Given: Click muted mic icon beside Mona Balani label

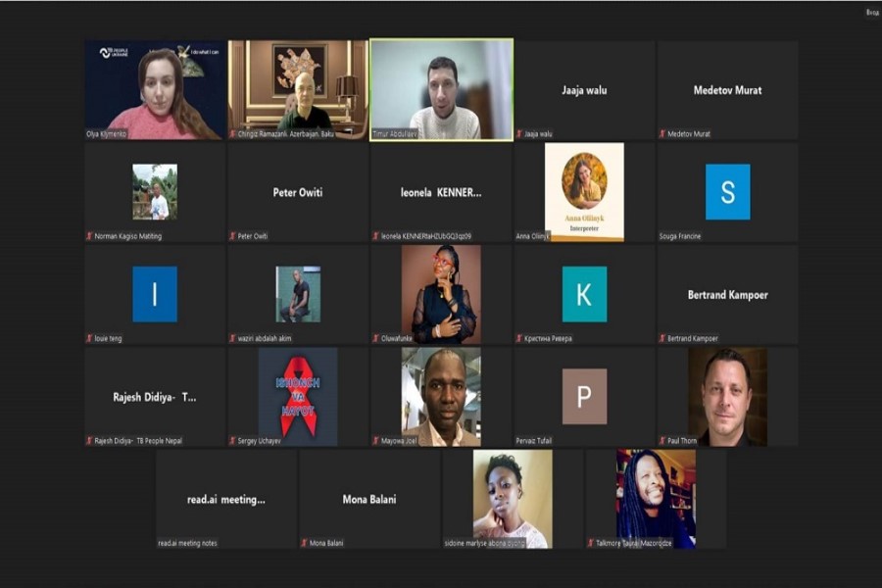Looking at the screenshot, I should click(x=305, y=544).
